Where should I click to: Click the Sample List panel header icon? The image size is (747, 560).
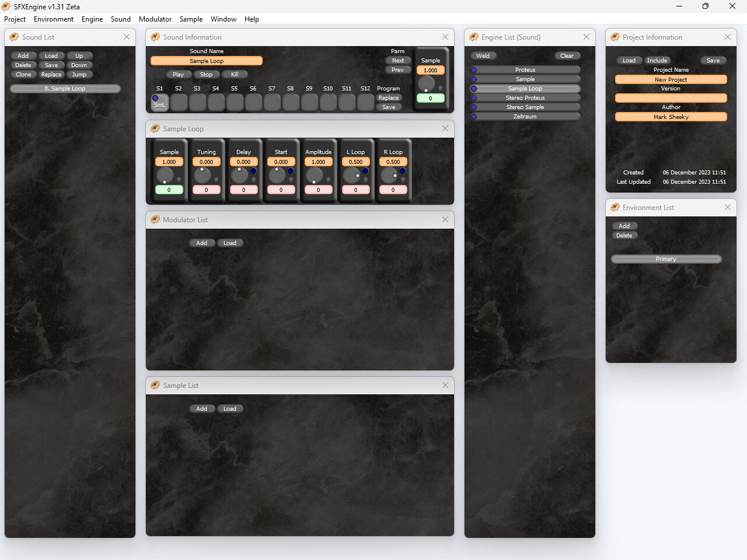pyautogui.click(x=155, y=385)
